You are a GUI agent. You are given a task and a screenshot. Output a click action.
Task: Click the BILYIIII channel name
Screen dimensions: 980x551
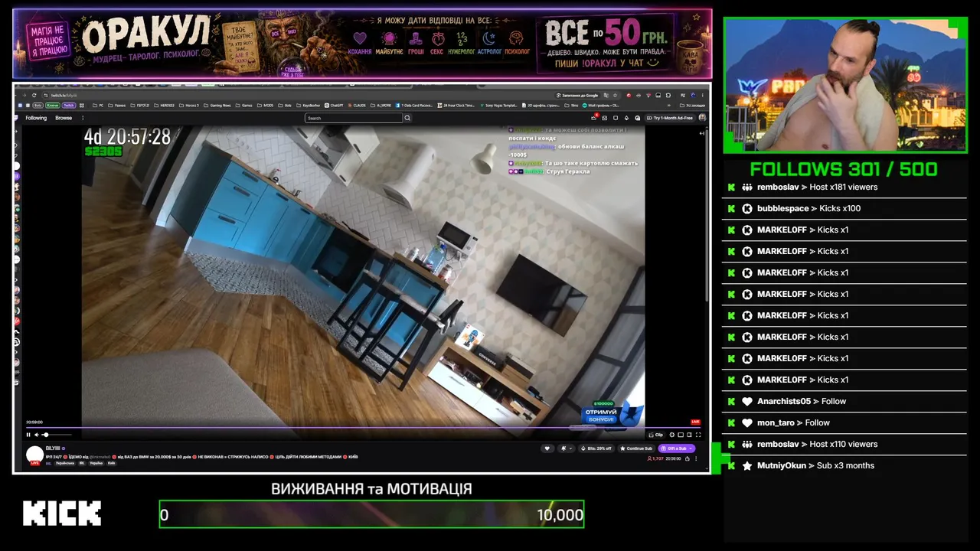[x=53, y=448]
